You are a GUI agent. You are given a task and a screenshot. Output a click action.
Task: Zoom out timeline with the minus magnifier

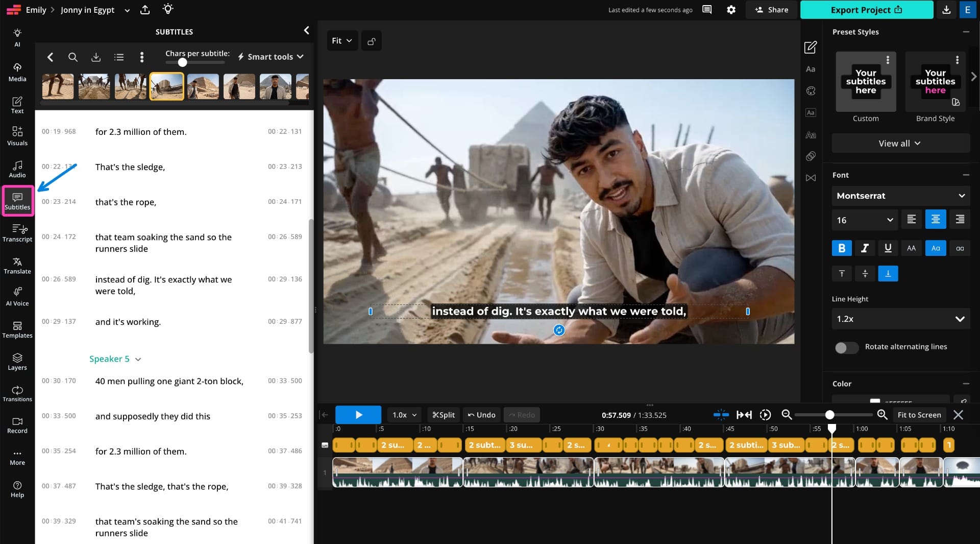tap(787, 415)
